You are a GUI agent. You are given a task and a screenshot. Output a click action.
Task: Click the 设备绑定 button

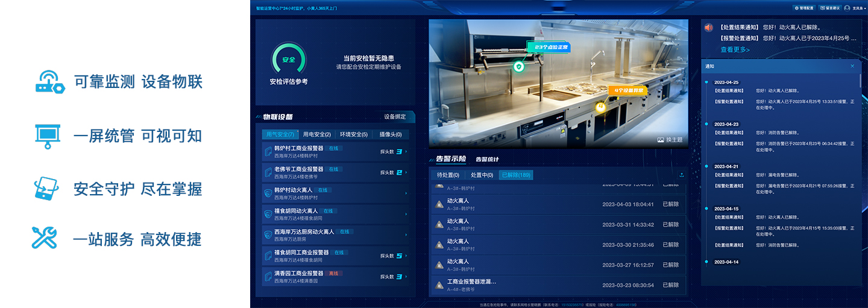pyautogui.click(x=395, y=117)
